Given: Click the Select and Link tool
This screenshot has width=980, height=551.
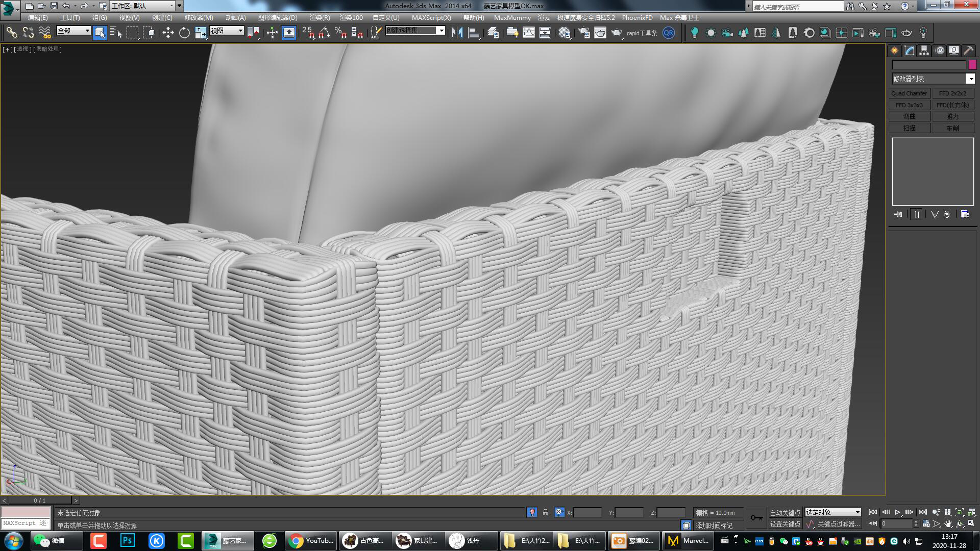Looking at the screenshot, I should click(11, 33).
